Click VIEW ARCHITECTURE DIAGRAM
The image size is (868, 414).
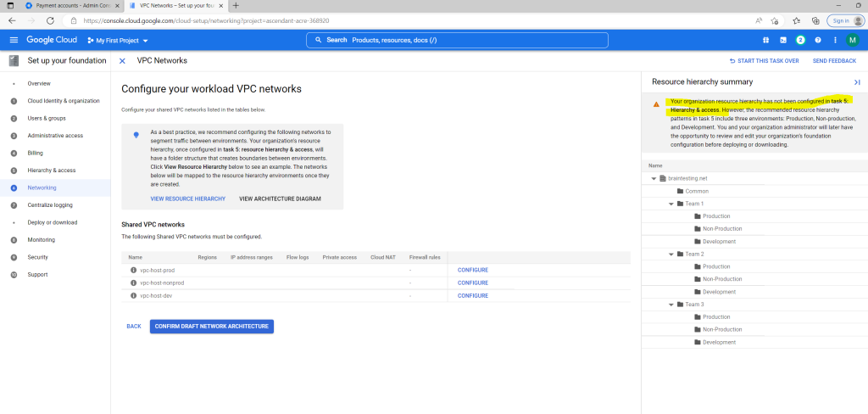280,199
